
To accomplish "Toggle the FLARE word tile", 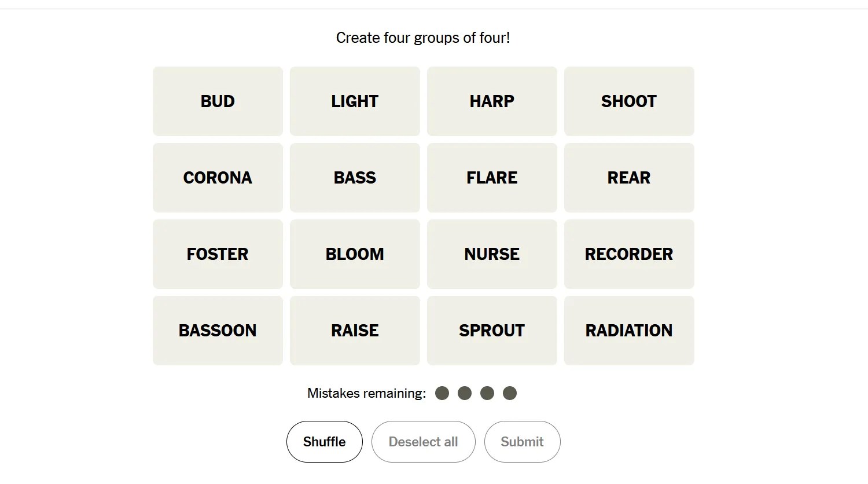I will 492,178.
